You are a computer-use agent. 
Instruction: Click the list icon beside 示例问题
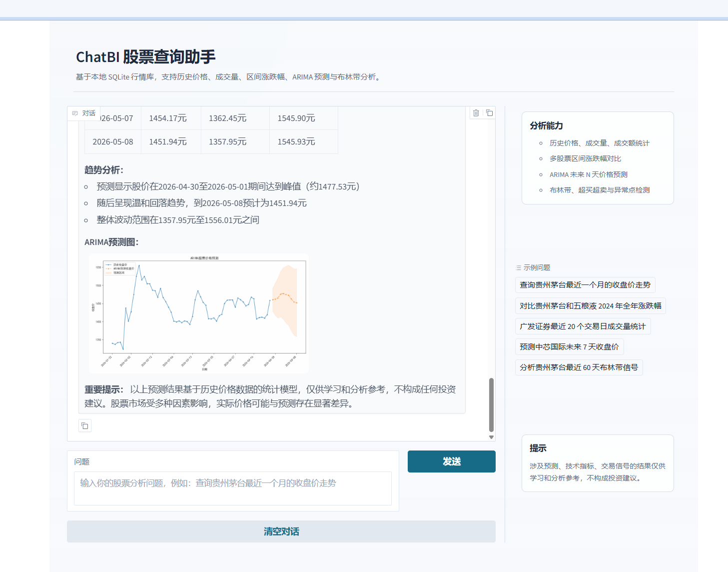(519, 268)
